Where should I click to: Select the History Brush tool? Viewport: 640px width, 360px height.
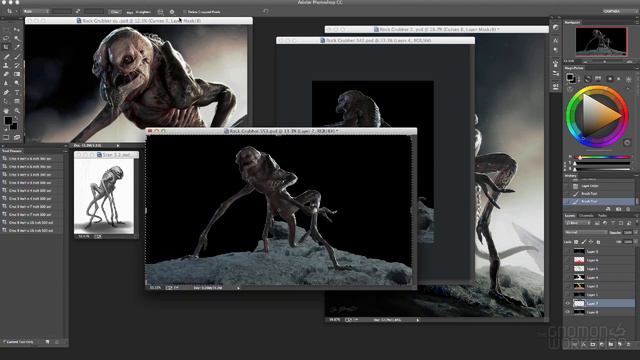[17, 65]
